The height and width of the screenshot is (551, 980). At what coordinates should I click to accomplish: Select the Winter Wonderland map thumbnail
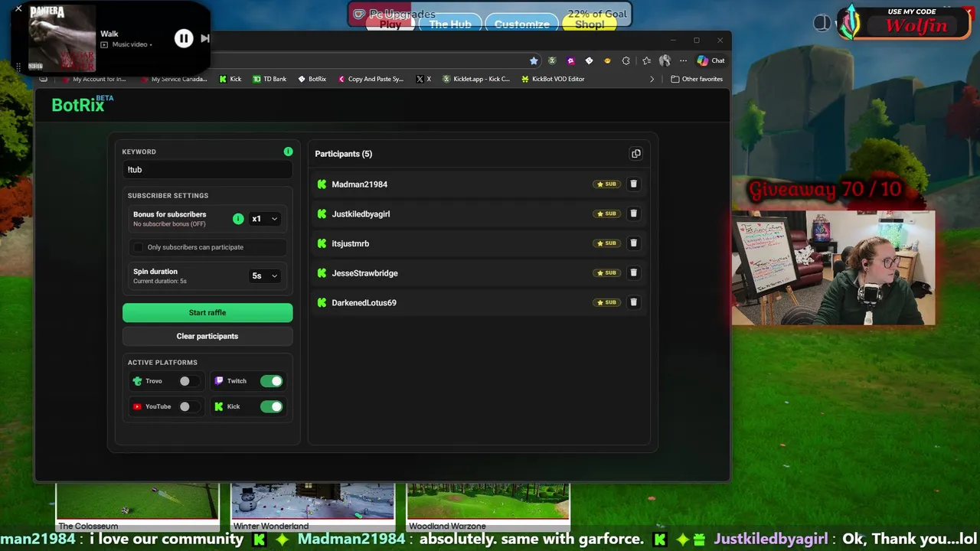312,507
